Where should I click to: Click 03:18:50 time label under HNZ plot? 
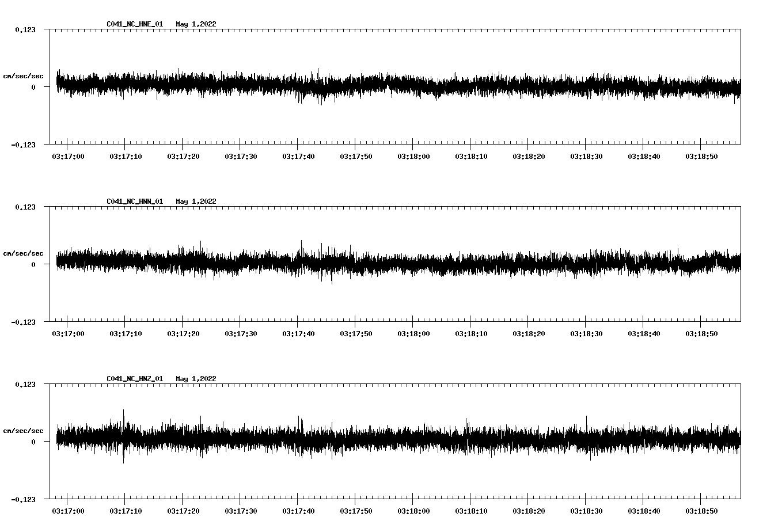(x=701, y=511)
